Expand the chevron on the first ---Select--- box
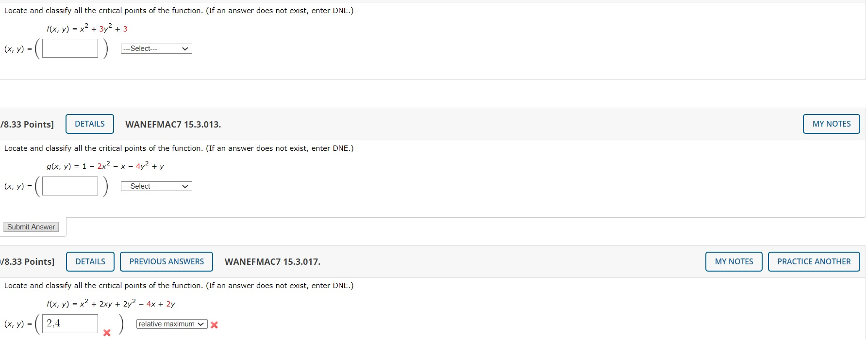 (185, 48)
